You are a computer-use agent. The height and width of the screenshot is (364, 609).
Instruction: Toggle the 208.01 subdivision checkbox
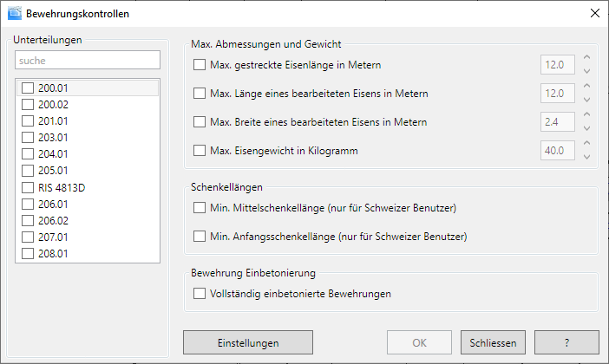click(x=29, y=253)
